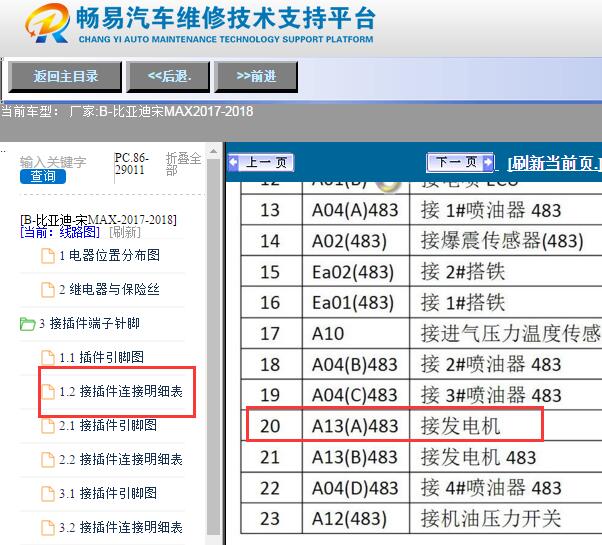Click the sidebar scrollbar up arrow
This screenshot has width=602, height=545.
[x=213, y=151]
